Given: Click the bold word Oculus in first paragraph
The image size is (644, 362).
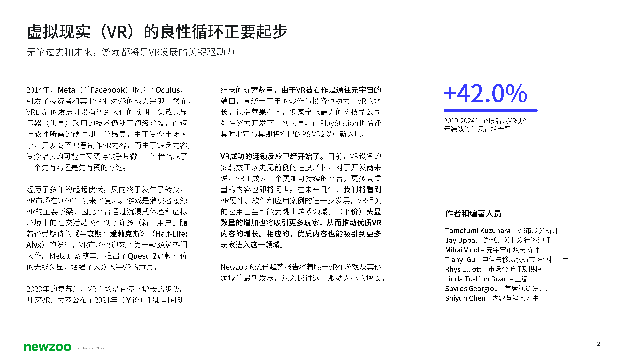Looking at the screenshot, I should [x=167, y=90].
